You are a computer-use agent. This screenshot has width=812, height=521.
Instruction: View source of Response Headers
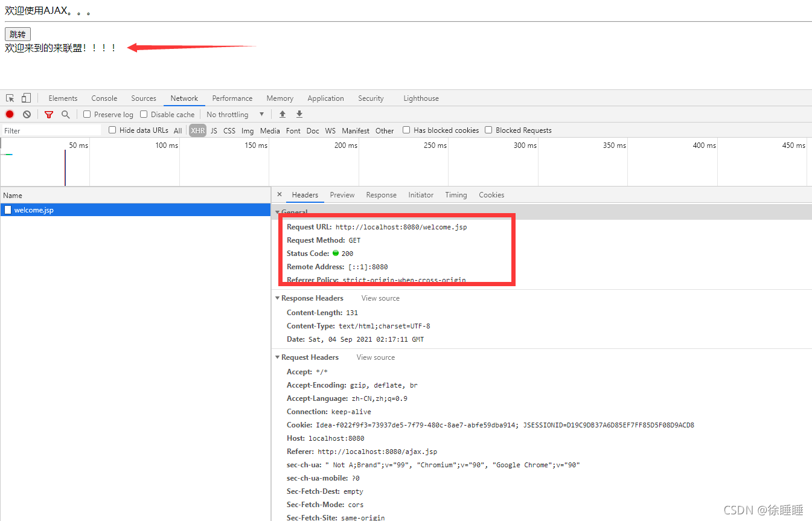point(380,298)
